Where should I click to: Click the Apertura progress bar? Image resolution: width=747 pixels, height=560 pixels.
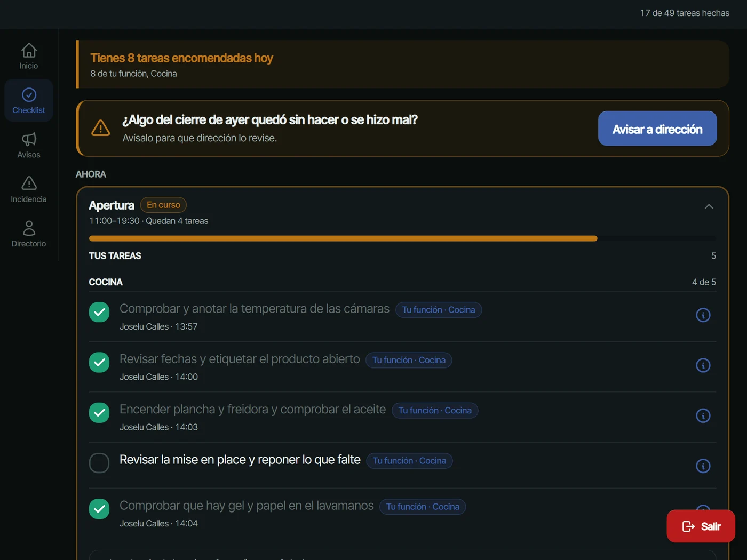pyautogui.click(x=402, y=238)
